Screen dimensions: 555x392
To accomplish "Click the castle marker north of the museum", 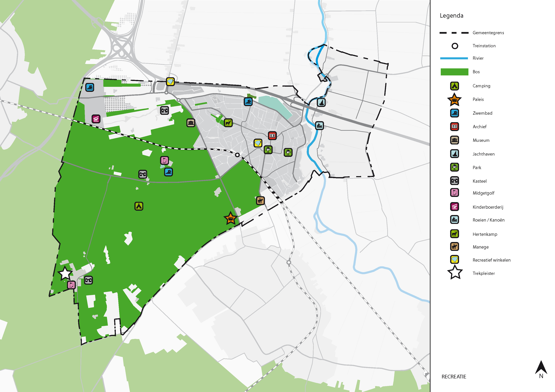I will click(165, 110).
